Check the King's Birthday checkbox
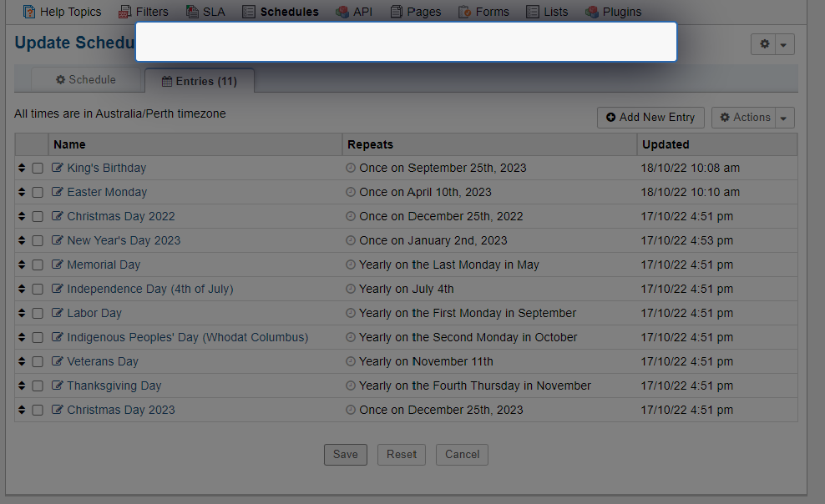 pos(38,168)
